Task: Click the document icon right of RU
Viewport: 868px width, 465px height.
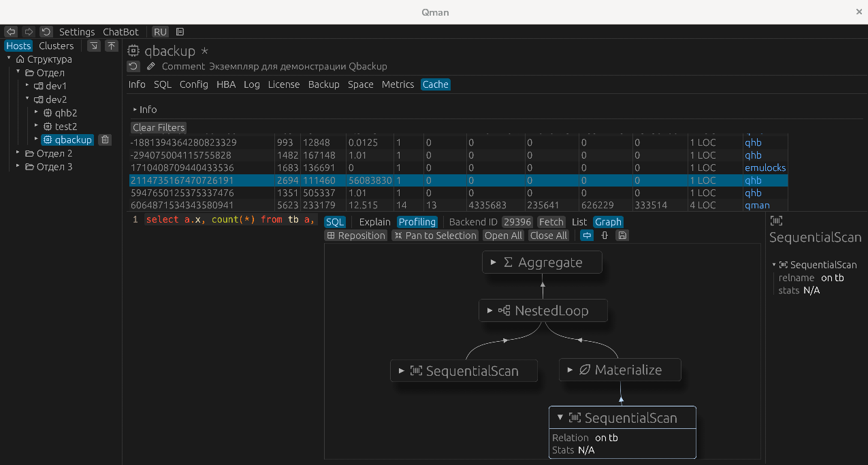Action: [179, 31]
